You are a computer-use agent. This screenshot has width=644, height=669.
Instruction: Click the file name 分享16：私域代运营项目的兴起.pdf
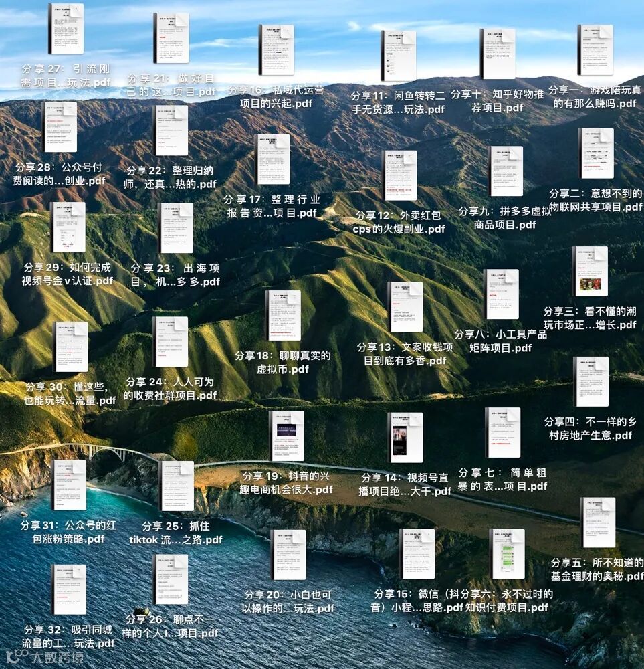[276, 97]
